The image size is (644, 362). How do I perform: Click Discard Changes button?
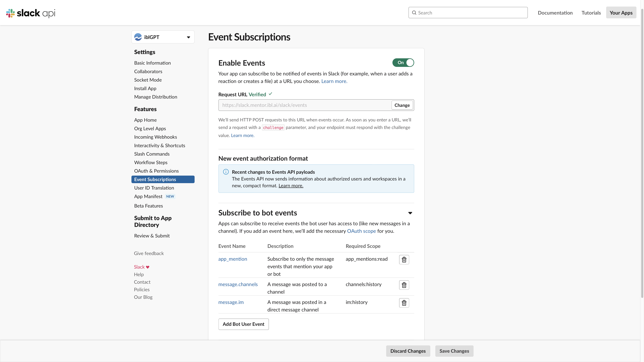click(408, 351)
